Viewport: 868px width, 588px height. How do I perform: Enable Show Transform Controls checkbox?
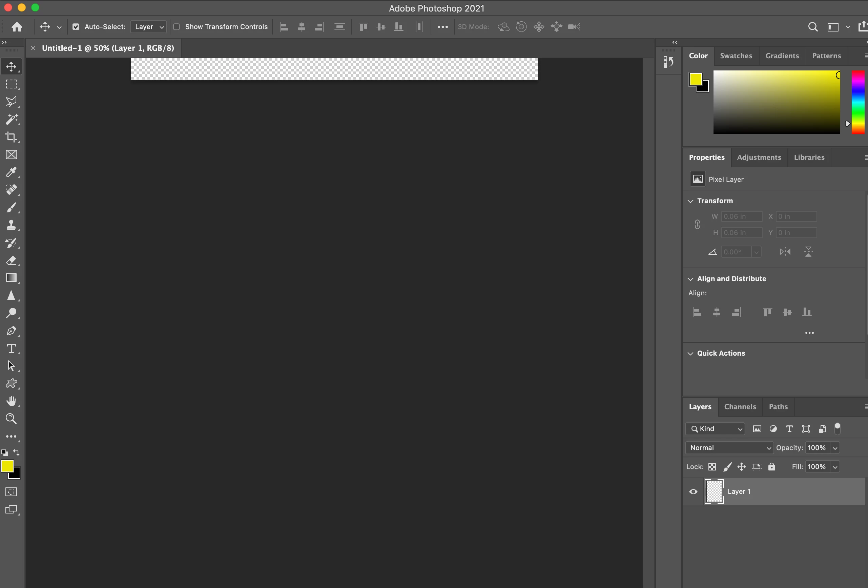(x=177, y=27)
